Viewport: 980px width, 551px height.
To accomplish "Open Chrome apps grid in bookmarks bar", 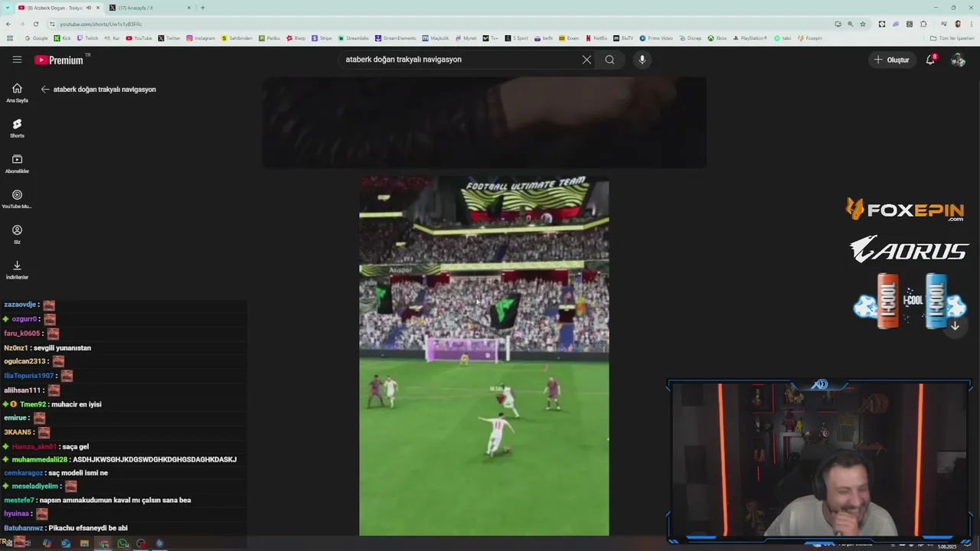I will [9, 38].
